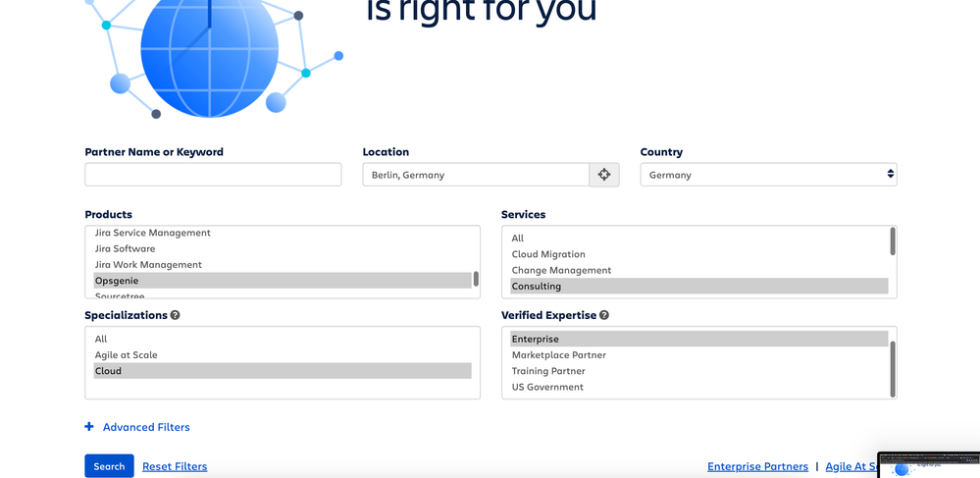Click the Verified Expertise list scrollbar
The image size is (980, 478).
pos(893,369)
